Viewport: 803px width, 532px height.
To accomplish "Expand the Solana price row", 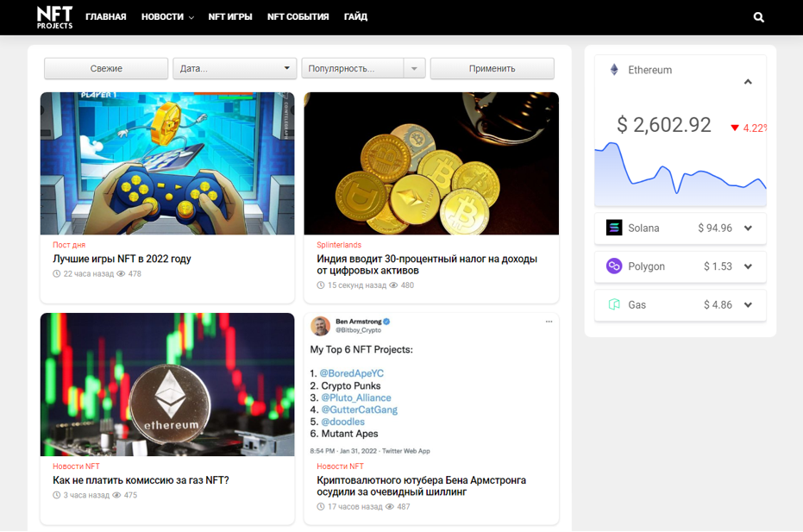I will pos(748,228).
